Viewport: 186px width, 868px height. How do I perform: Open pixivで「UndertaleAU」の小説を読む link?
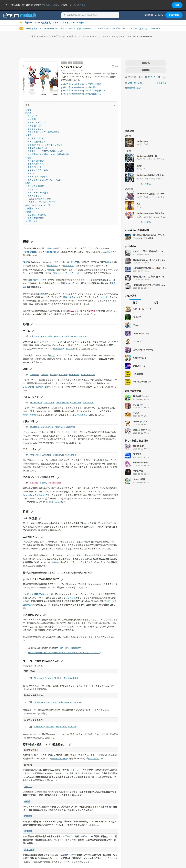[x=79, y=87]
